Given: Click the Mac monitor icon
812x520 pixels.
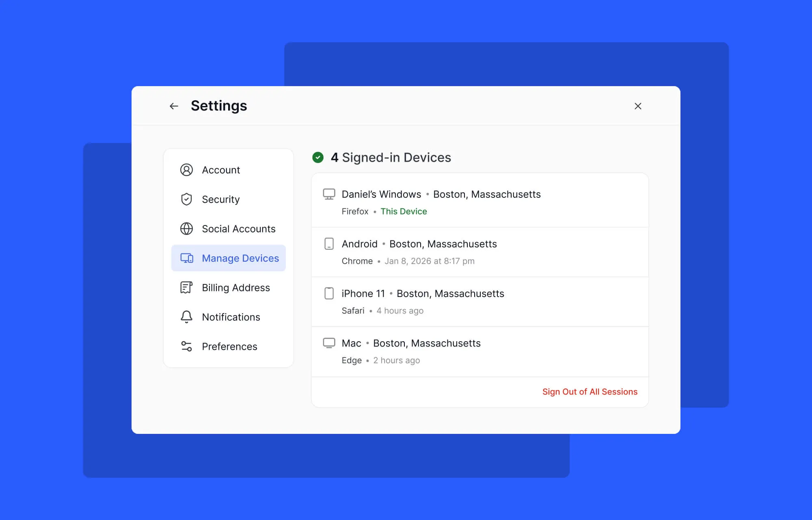Looking at the screenshot, I should (329, 343).
